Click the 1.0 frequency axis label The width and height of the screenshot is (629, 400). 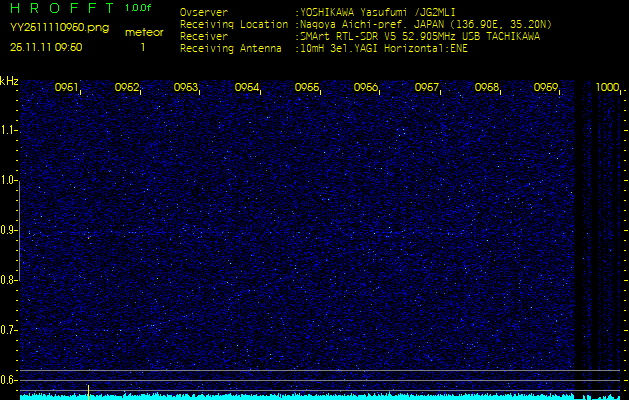pos(9,180)
